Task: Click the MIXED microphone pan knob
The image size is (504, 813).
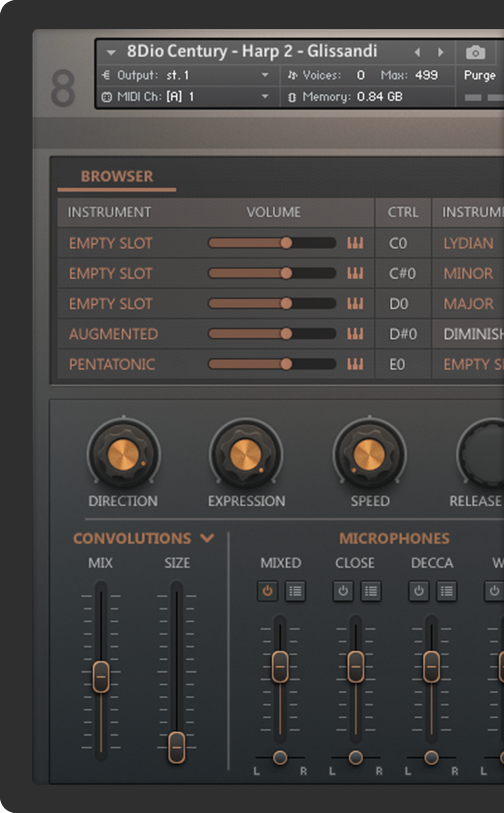Action: click(x=280, y=757)
